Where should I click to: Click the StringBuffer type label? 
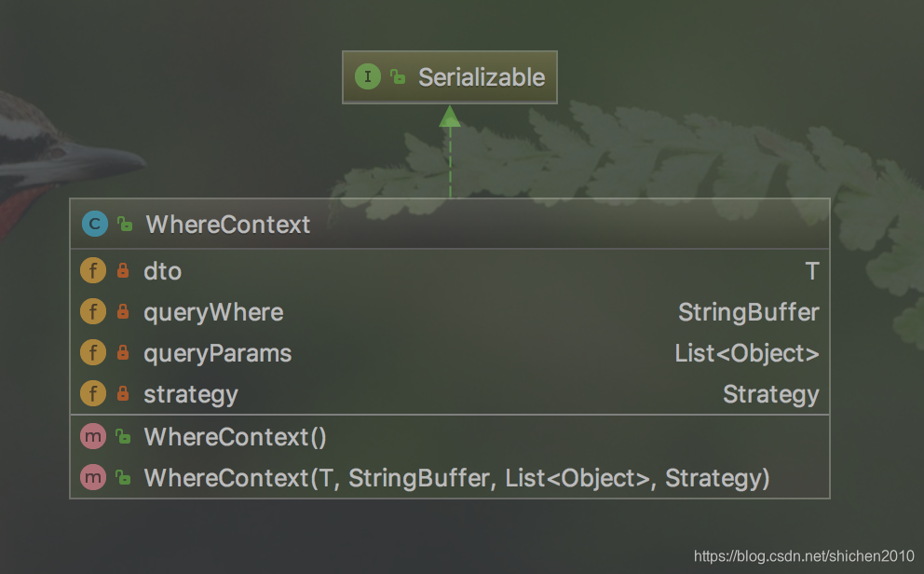[x=748, y=312]
